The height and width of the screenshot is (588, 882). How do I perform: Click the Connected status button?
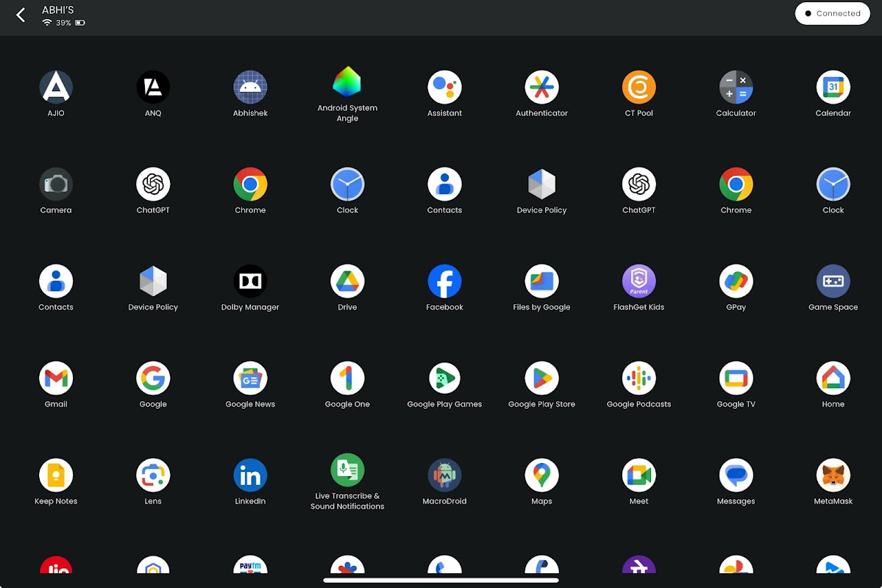832,13
